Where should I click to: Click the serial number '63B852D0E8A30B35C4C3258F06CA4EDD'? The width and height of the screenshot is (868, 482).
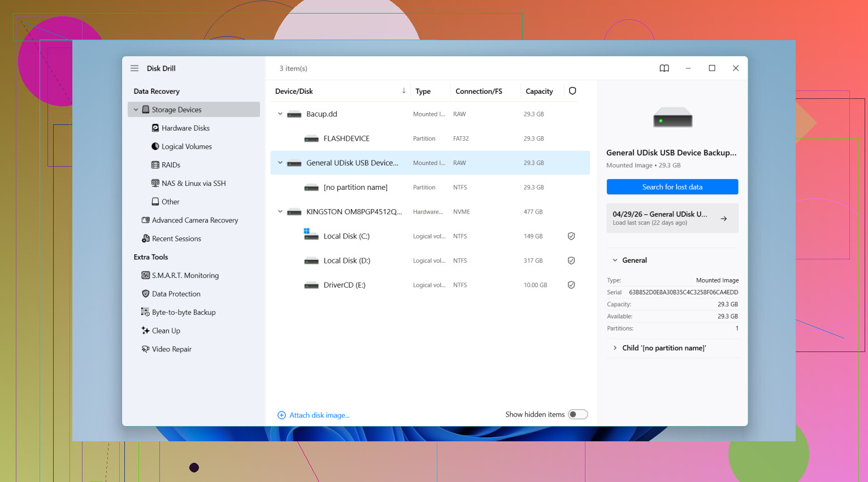point(683,292)
